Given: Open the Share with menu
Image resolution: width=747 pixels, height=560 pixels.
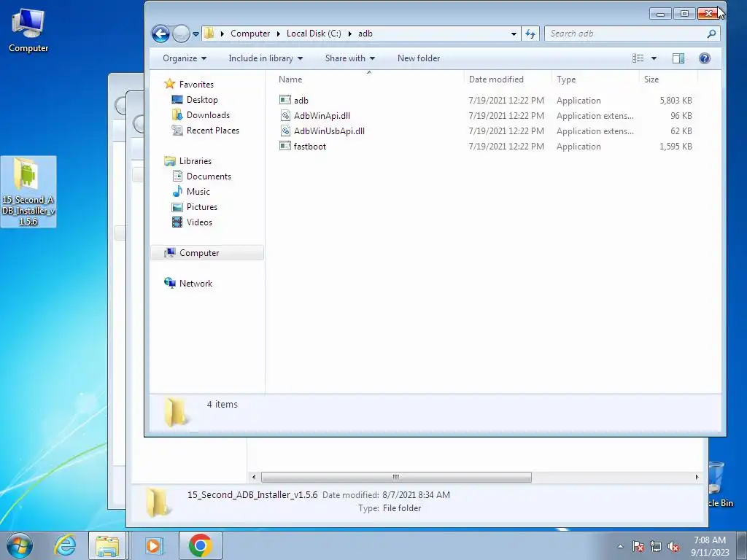Looking at the screenshot, I should click(x=349, y=58).
